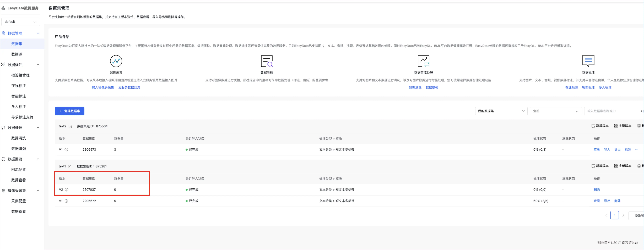
Task: Open the 我的数据集 filter dropdown
Action: 501,111
